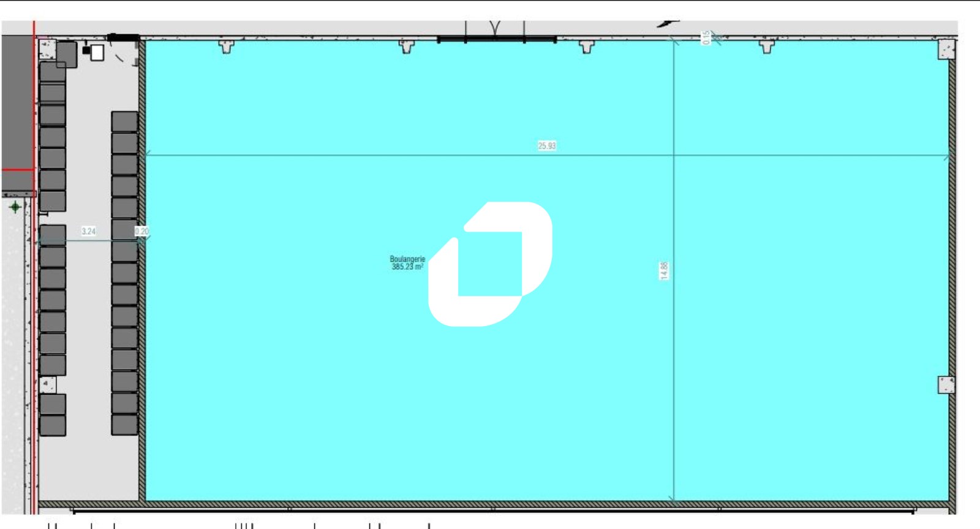Click the leftmost pilaster on the top wall
The height and width of the screenshot is (529, 980).
tap(227, 46)
